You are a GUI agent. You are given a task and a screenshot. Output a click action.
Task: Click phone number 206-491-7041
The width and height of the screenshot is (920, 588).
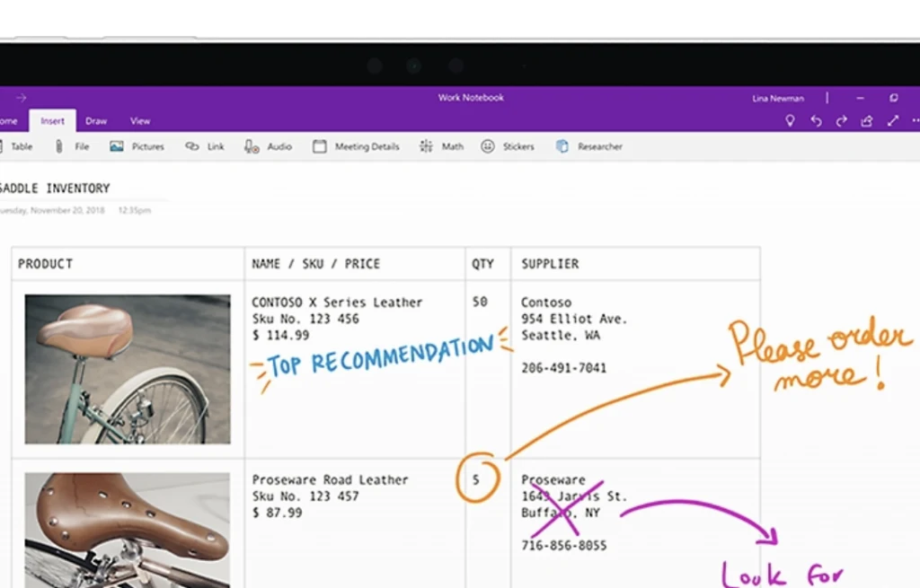click(564, 368)
